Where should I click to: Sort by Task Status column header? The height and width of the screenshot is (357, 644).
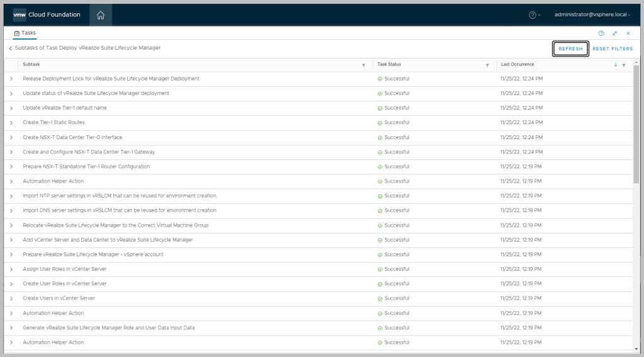pyautogui.click(x=389, y=65)
